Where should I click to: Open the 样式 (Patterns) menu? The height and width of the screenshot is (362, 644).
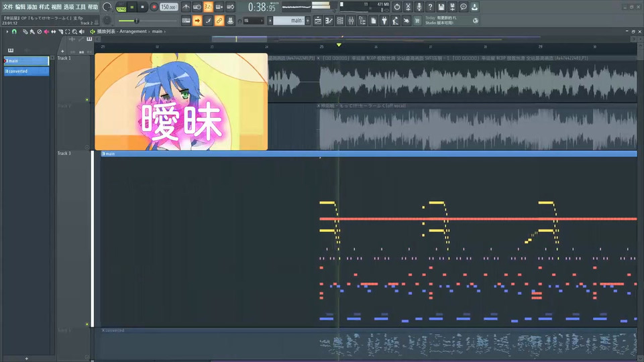point(44,7)
